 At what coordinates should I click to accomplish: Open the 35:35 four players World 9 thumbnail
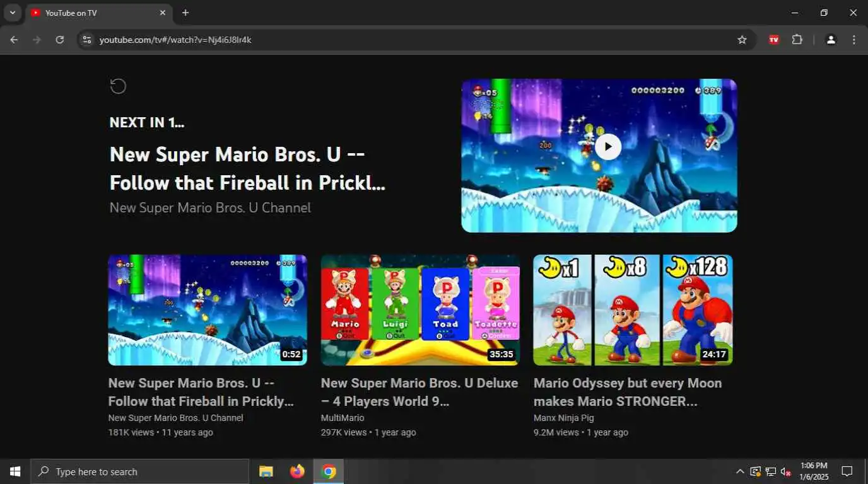pos(420,310)
